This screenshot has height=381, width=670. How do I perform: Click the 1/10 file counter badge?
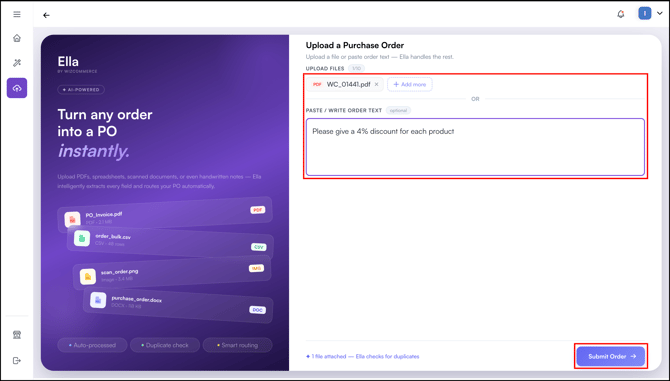tap(356, 68)
